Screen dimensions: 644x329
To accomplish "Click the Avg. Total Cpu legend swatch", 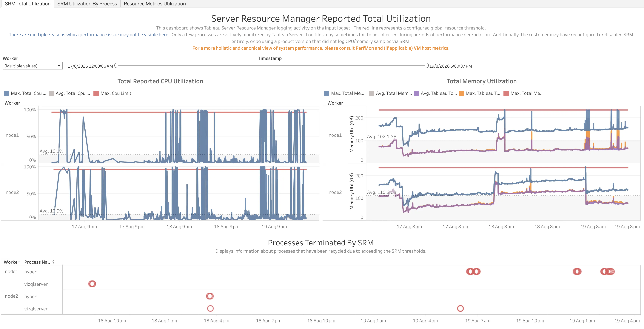I will pyautogui.click(x=51, y=93).
